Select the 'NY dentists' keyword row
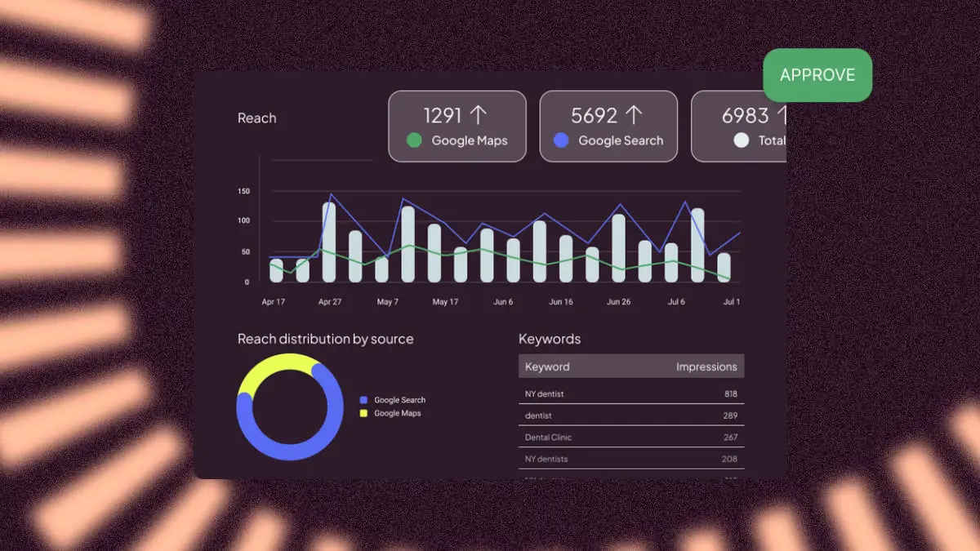 [631, 459]
